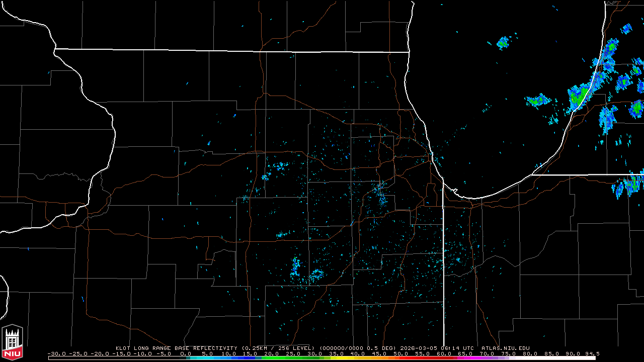Viewport: 644px width, 362px height.
Task: Click the (0.25KM / 256 LEVEL) resolution text
Action: click(278, 348)
